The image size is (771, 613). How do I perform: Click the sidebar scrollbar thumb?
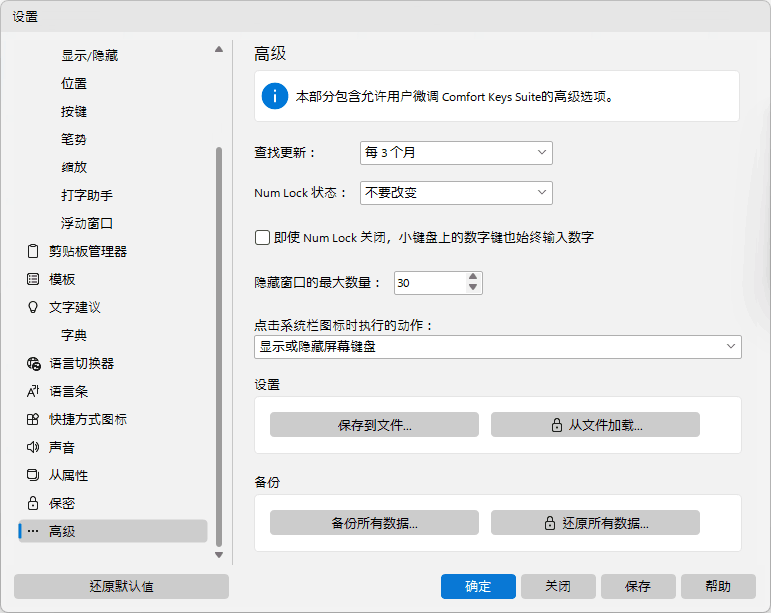tap(219, 347)
